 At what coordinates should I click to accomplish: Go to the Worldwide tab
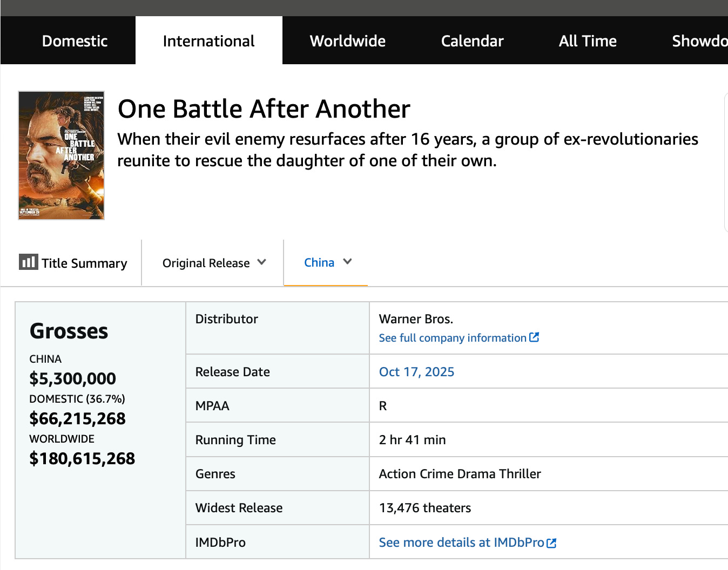[x=347, y=41]
